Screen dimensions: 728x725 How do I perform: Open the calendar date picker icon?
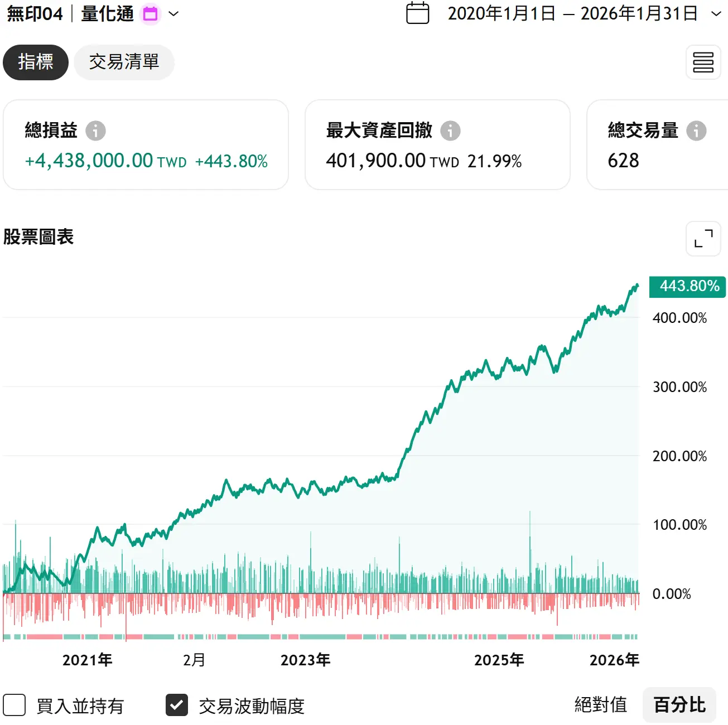(x=417, y=13)
